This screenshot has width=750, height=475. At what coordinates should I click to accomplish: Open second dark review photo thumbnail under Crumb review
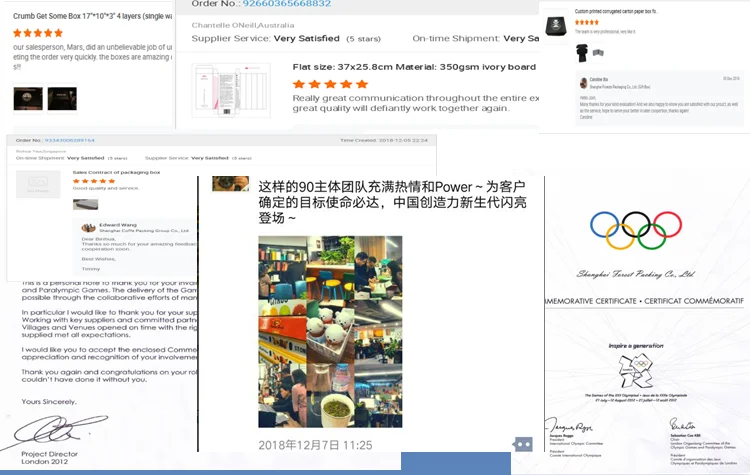coord(61,99)
